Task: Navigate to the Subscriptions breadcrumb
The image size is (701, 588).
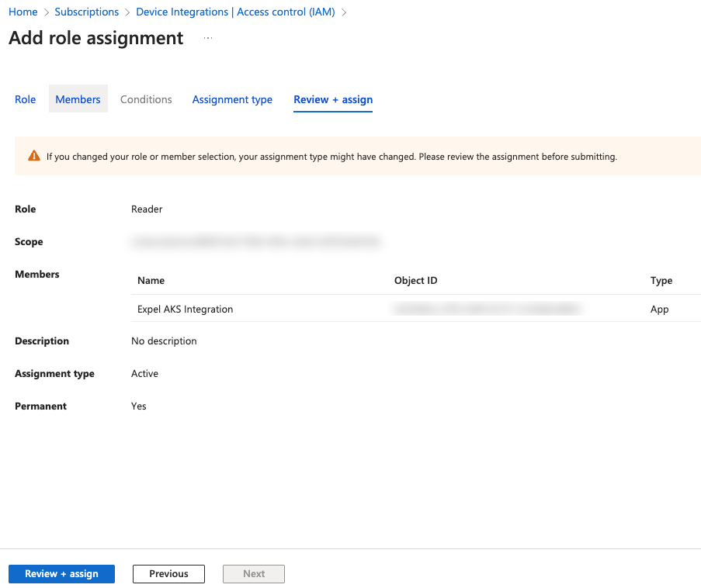Action: pos(87,12)
